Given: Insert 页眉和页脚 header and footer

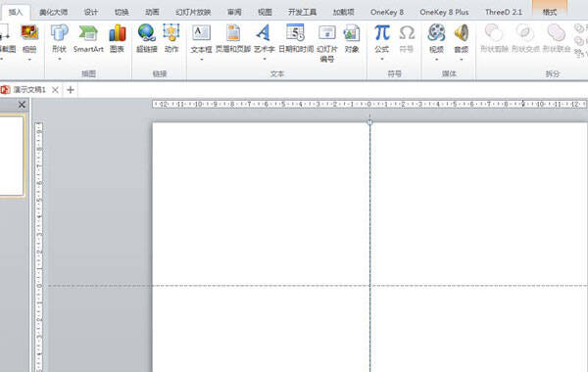Looking at the screenshot, I should point(233,39).
